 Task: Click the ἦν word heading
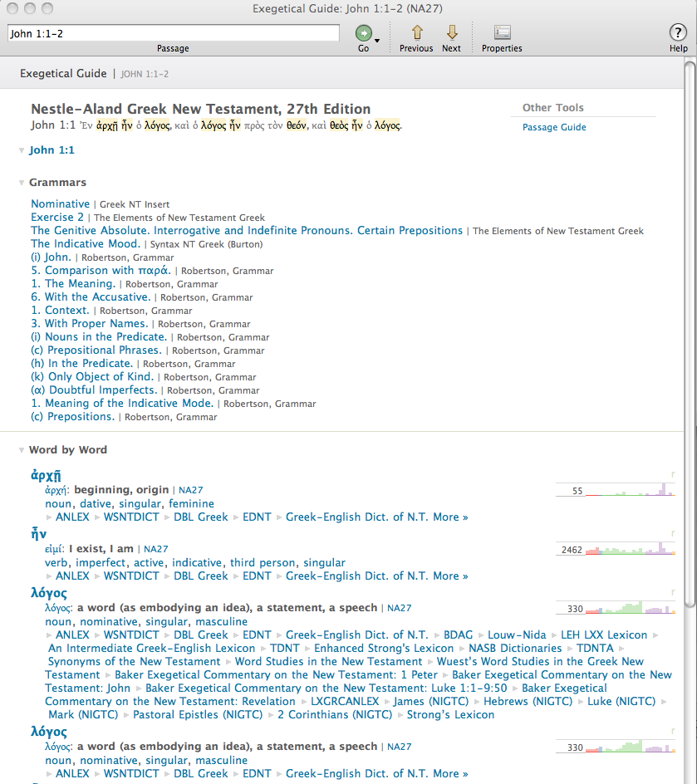point(39,534)
